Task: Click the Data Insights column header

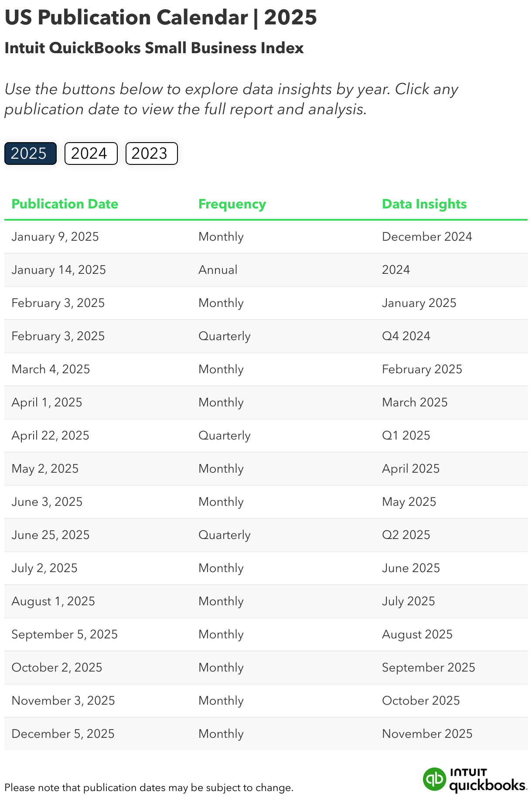Action: coord(424,204)
